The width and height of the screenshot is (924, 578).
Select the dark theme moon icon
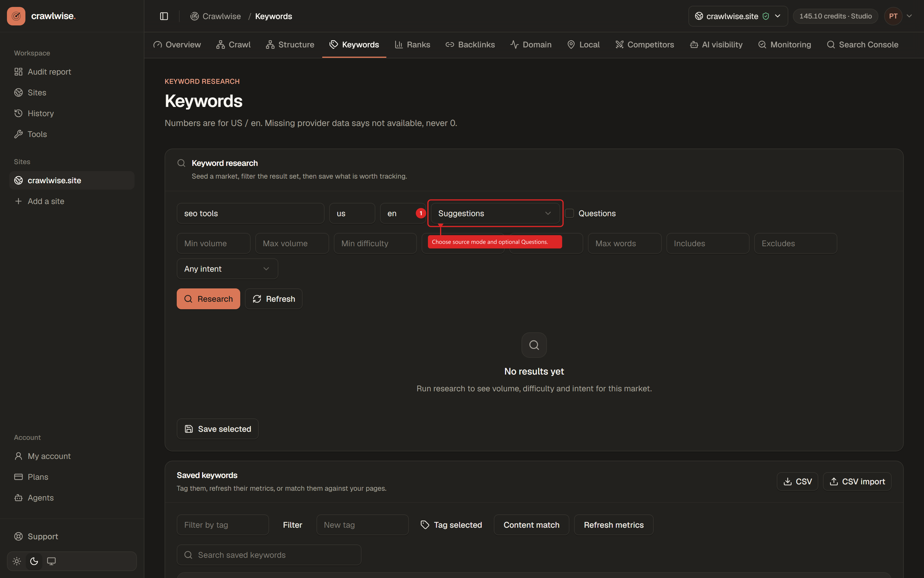coord(34,561)
